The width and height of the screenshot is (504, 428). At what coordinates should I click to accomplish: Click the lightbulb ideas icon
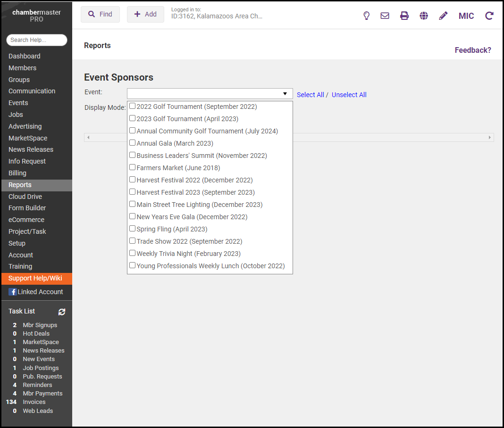coord(366,16)
